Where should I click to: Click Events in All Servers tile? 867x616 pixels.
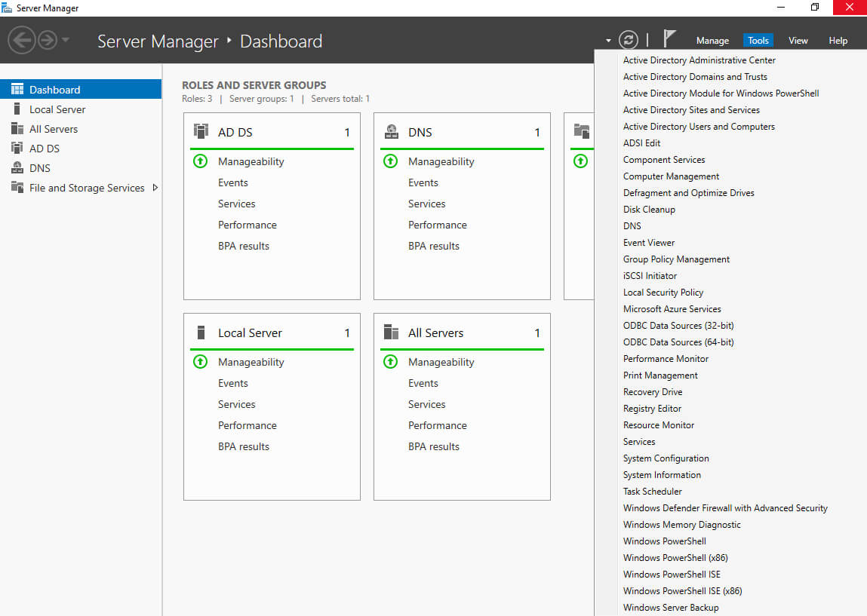(423, 383)
